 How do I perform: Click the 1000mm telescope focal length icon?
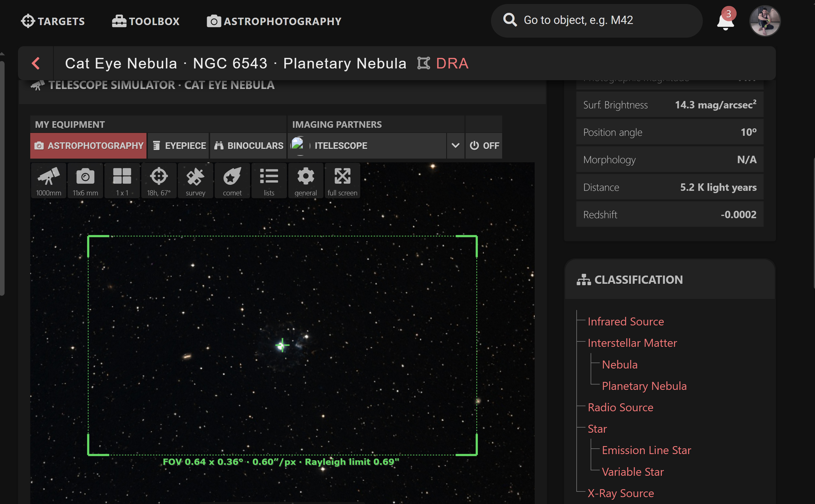(48, 181)
